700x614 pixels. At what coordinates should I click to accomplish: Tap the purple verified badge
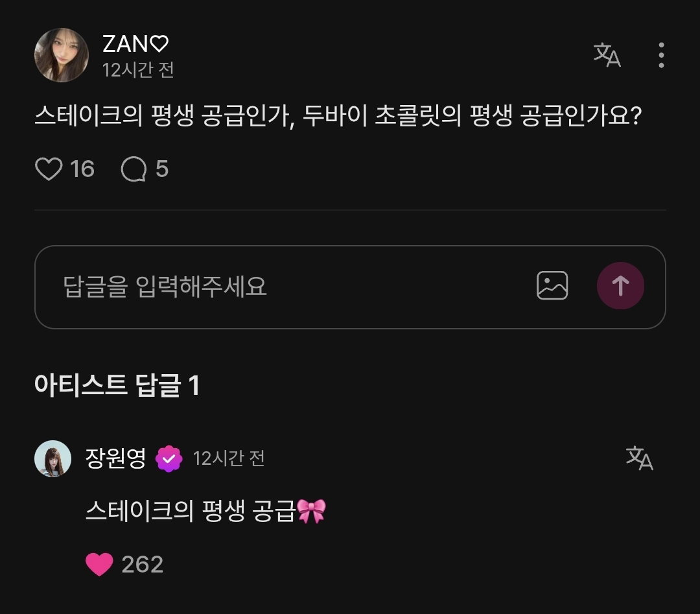[169, 458]
